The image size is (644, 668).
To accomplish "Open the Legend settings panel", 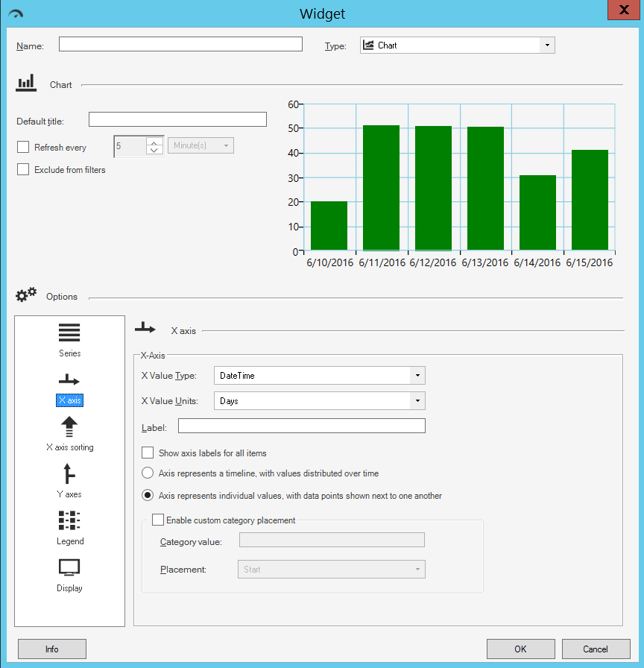I will [x=69, y=523].
